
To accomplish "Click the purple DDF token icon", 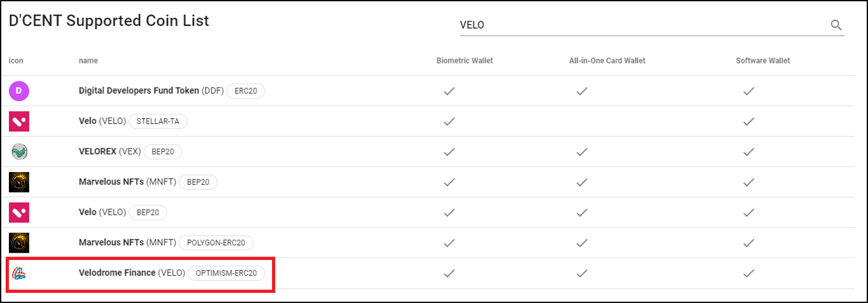I will tap(18, 91).
